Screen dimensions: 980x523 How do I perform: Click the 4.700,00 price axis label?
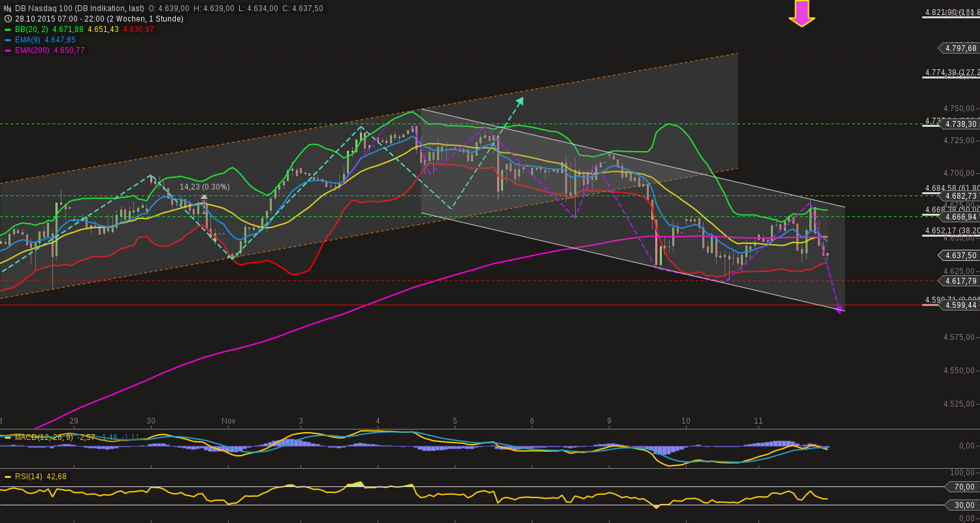(x=960, y=173)
